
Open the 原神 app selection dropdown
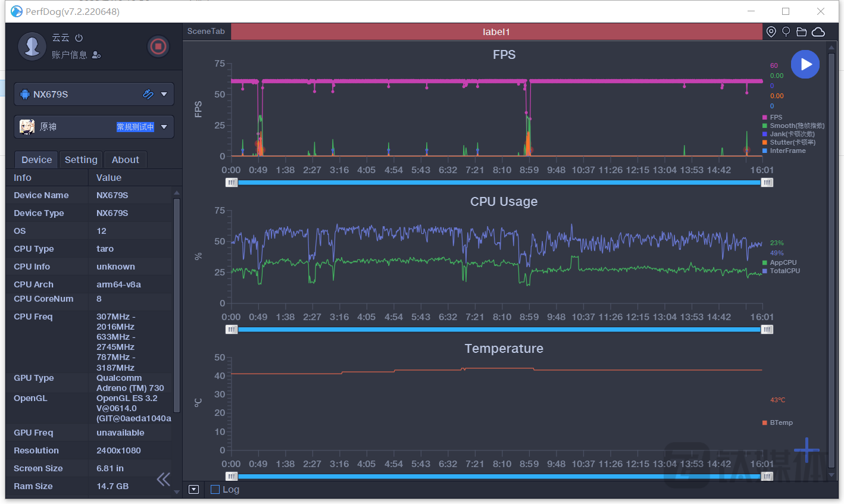(x=164, y=127)
